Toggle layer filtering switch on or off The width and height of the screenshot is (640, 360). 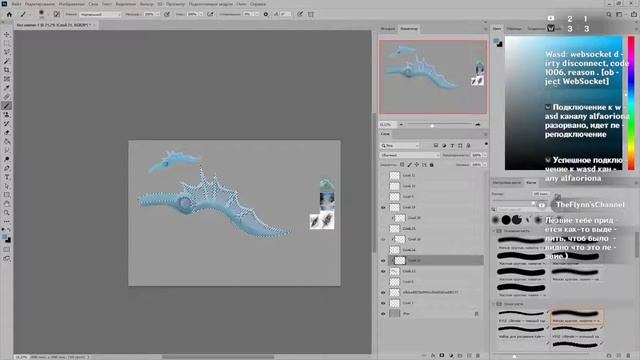click(x=486, y=144)
